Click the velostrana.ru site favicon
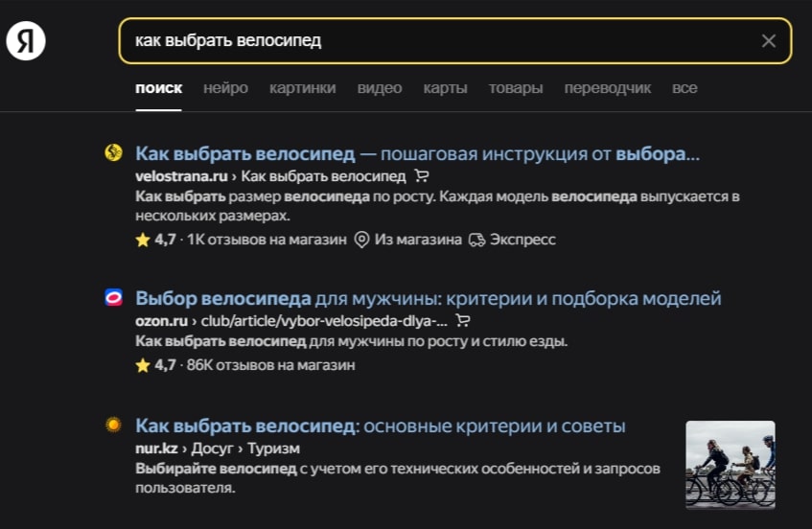812x529 pixels. point(113,152)
